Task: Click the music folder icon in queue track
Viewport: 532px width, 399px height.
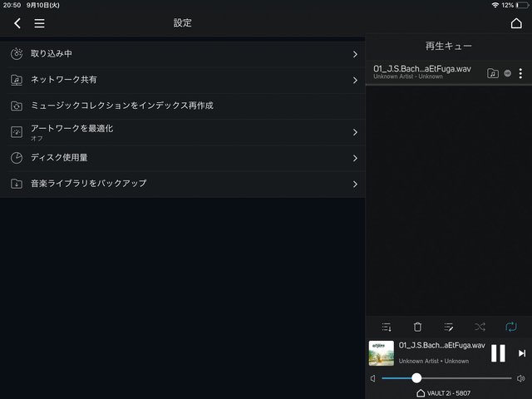Action: point(493,73)
